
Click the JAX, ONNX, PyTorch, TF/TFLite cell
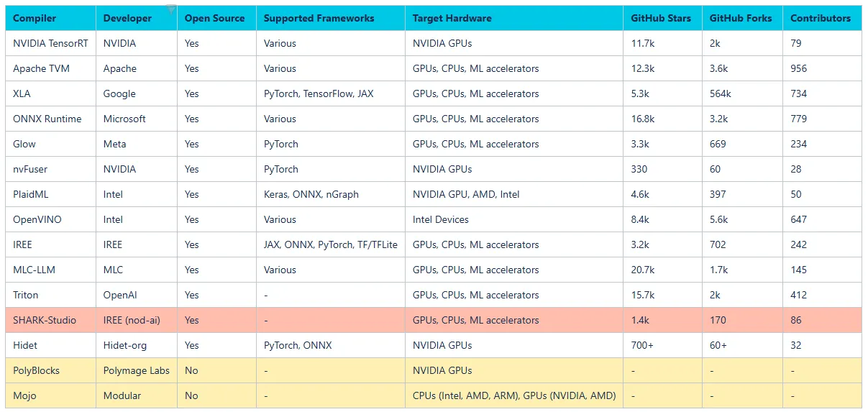331,244
